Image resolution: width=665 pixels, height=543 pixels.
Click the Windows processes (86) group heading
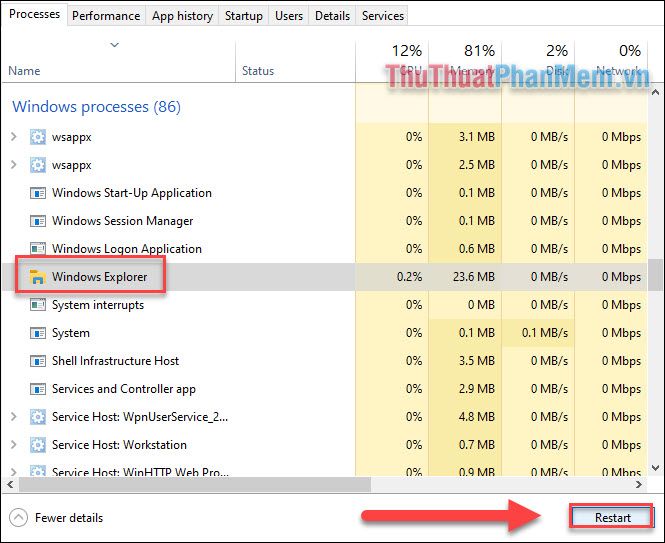96,106
